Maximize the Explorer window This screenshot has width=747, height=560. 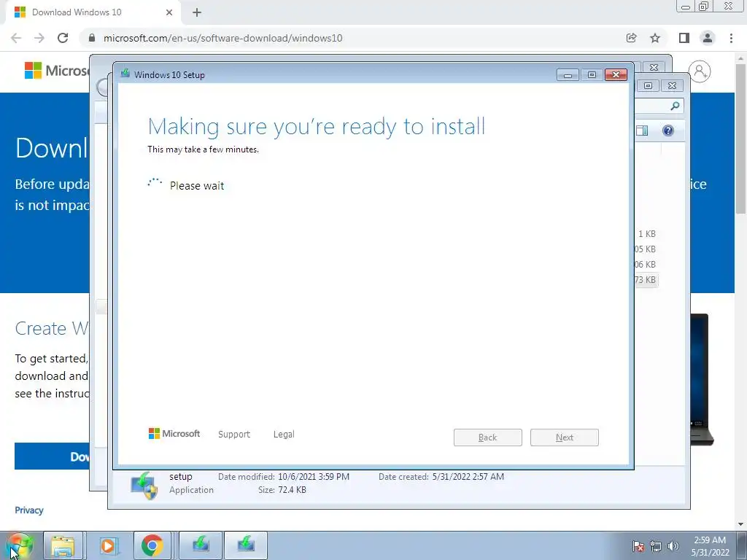coord(648,86)
